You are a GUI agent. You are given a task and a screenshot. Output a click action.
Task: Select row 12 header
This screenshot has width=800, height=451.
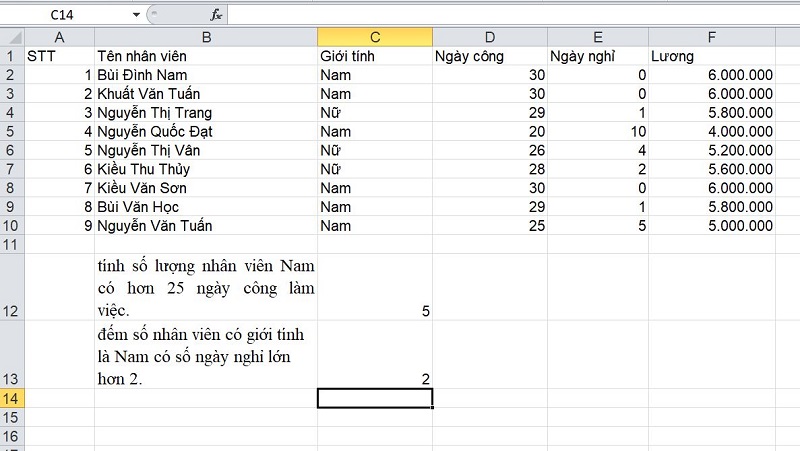(x=12, y=311)
